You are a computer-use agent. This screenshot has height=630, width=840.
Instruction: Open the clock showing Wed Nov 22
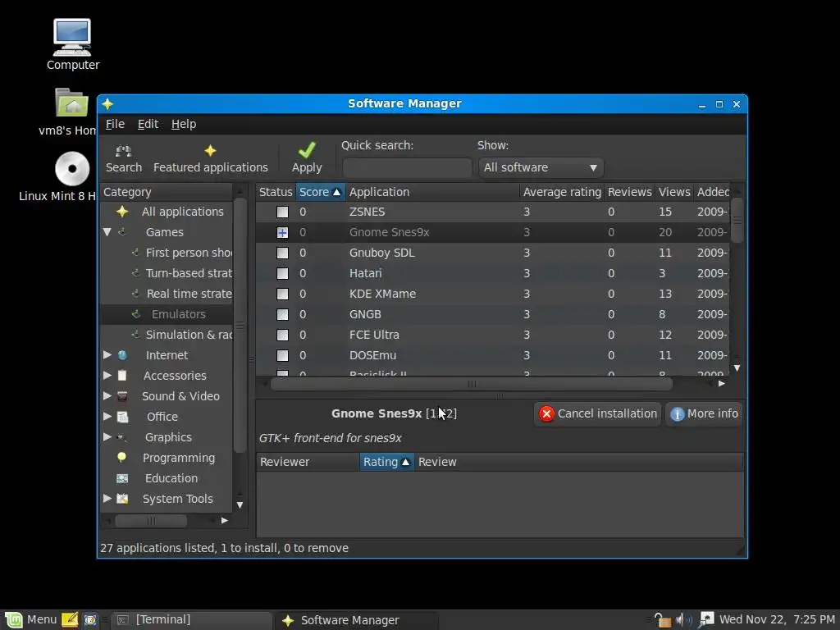tap(777, 620)
